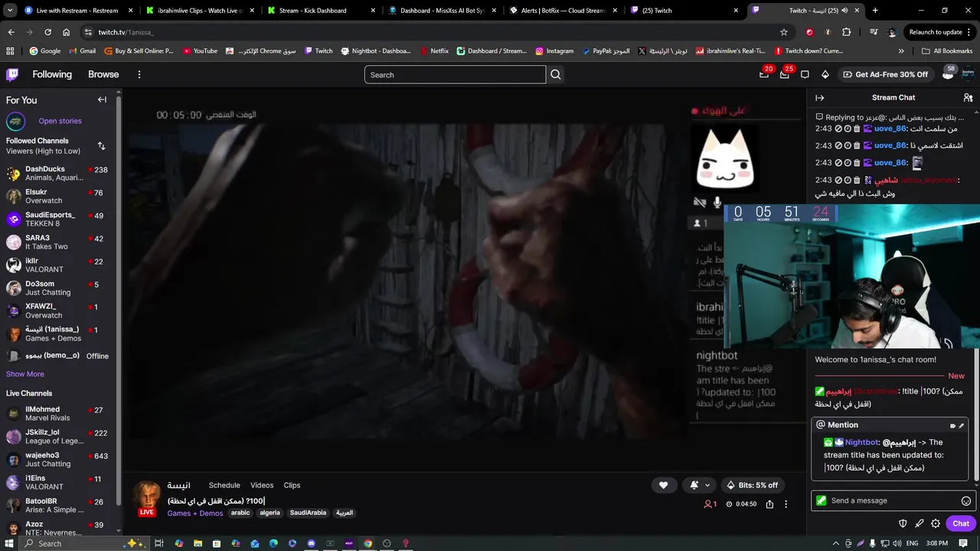This screenshot has height=551, width=980.
Task: Bookmark this page with the star icon
Action: (784, 32)
